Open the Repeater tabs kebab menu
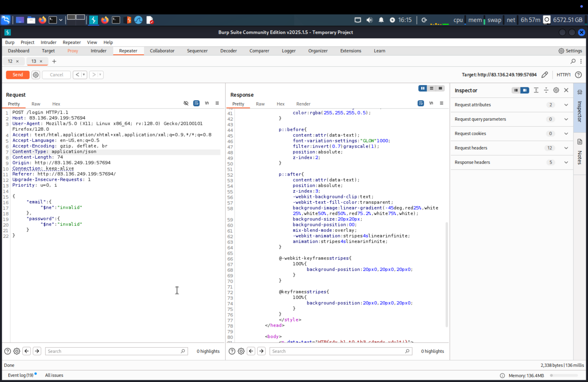This screenshot has width=588, height=382. point(581,61)
